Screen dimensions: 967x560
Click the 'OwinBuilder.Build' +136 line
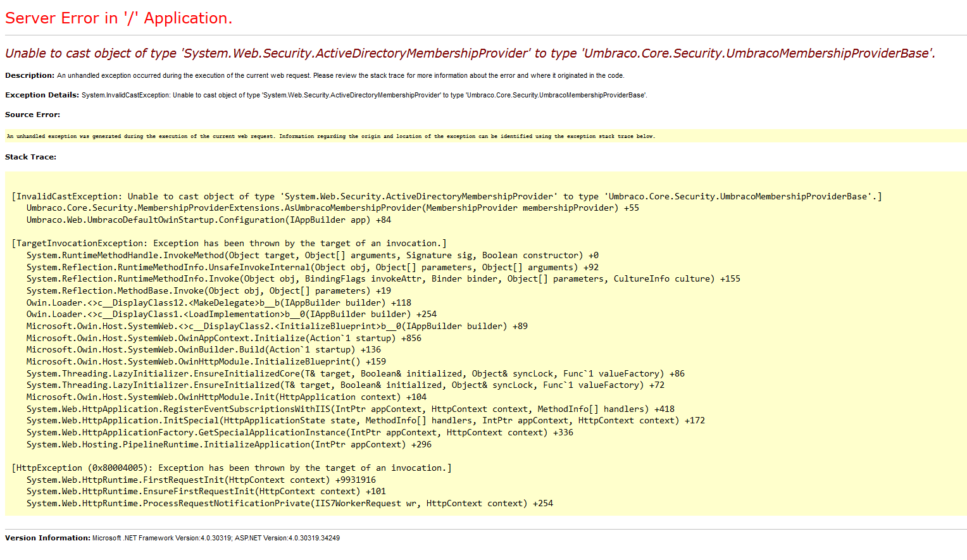[x=204, y=350]
